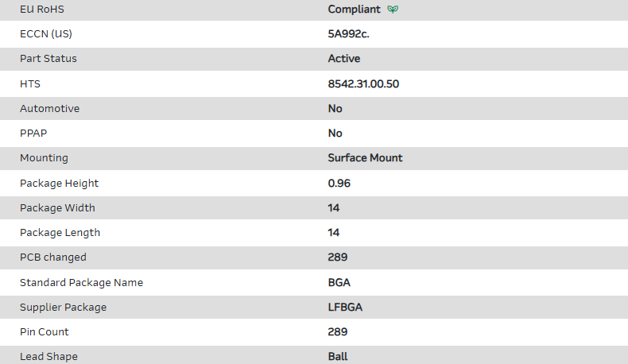Select the "BGA" standard package value
The image size is (628, 364).
pyautogui.click(x=339, y=282)
